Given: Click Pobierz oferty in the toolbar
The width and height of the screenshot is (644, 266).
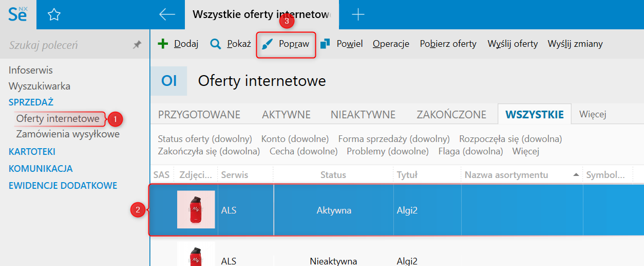Looking at the screenshot, I should point(448,44).
